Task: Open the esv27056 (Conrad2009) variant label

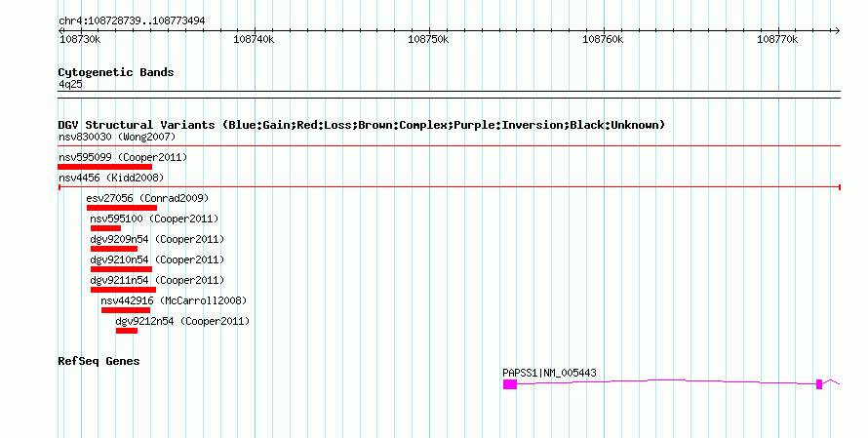Action: (147, 198)
